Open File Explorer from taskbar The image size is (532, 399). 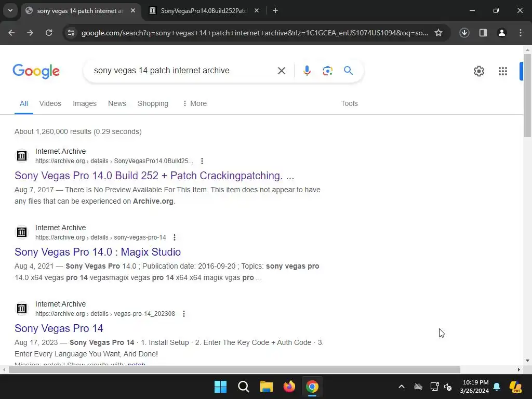(267, 387)
